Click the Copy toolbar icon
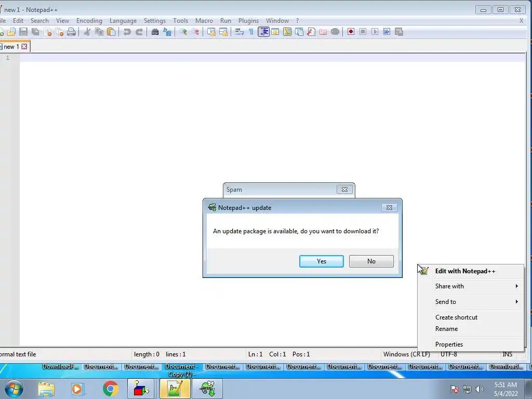 click(99, 32)
